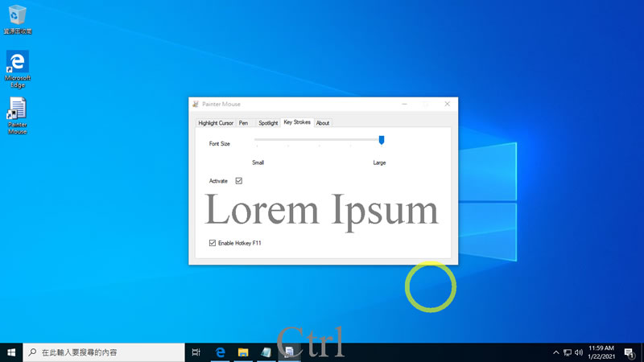Switch to the Pen tab
This screenshot has width=644, height=362.
[244, 123]
